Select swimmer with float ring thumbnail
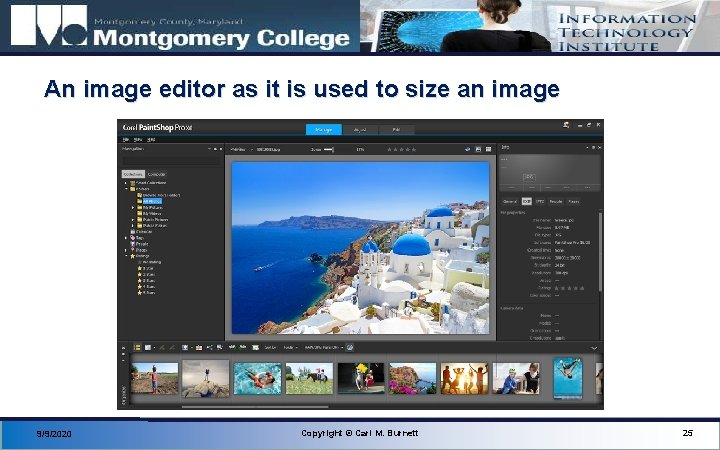720x450 pixels. [x=257, y=378]
